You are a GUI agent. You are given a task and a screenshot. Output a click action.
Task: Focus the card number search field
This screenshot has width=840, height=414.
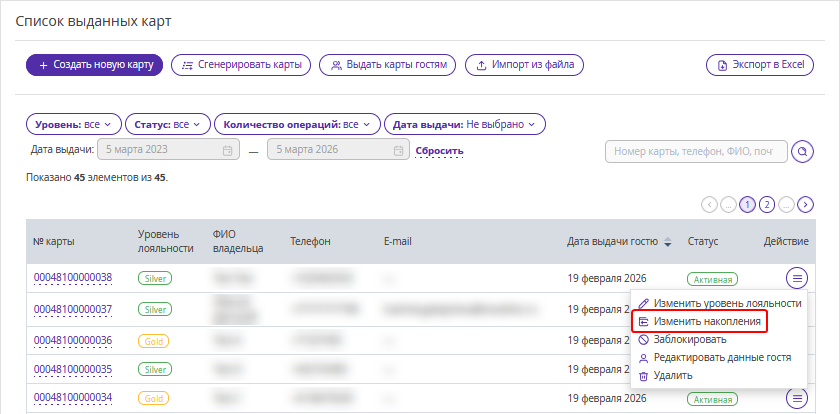click(x=695, y=151)
